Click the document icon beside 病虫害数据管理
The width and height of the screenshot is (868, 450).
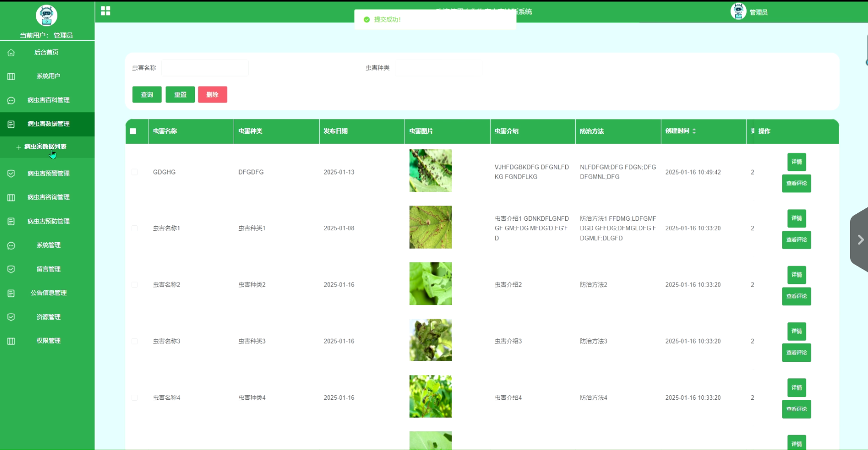[11, 124]
